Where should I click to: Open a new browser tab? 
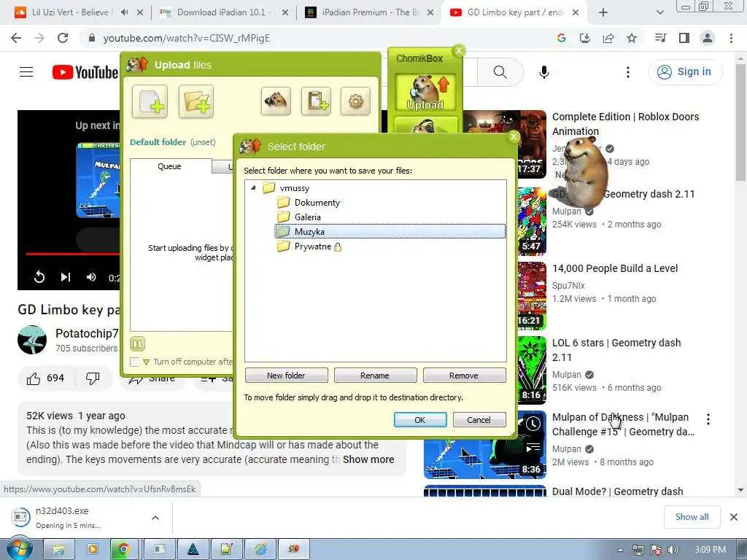pyautogui.click(x=603, y=12)
